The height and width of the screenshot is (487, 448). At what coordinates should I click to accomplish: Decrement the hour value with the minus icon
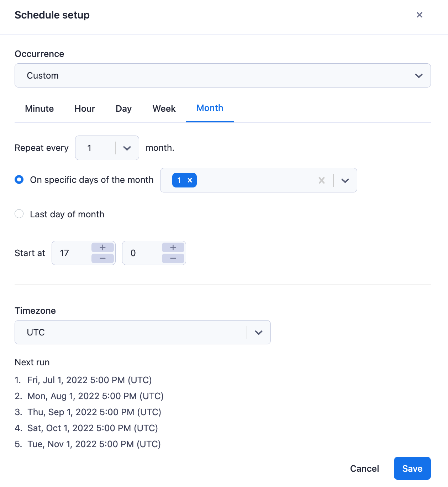coord(102,259)
